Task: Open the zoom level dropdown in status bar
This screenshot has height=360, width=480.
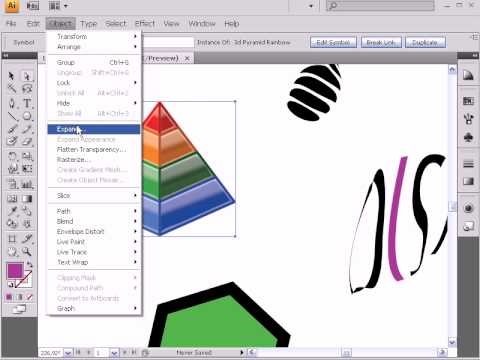Action: [x=68, y=353]
